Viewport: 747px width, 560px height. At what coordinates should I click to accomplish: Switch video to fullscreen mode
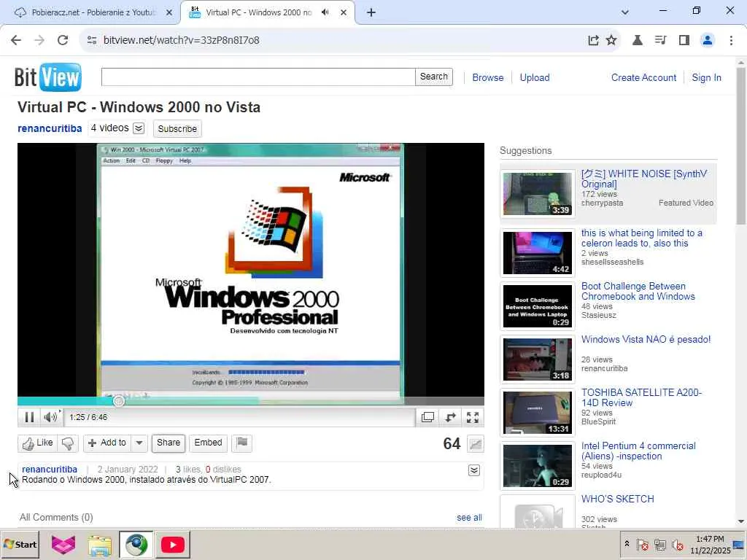473,417
